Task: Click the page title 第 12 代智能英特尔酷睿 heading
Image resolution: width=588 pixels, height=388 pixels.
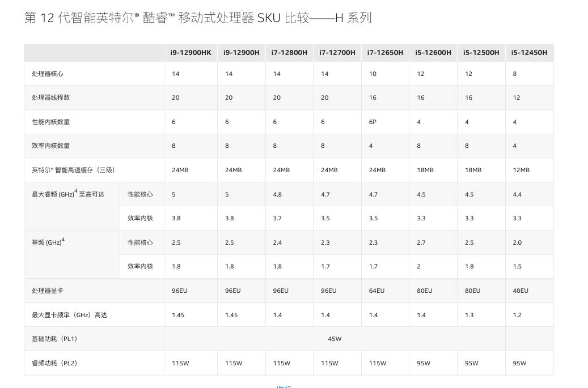Action: (197, 17)
